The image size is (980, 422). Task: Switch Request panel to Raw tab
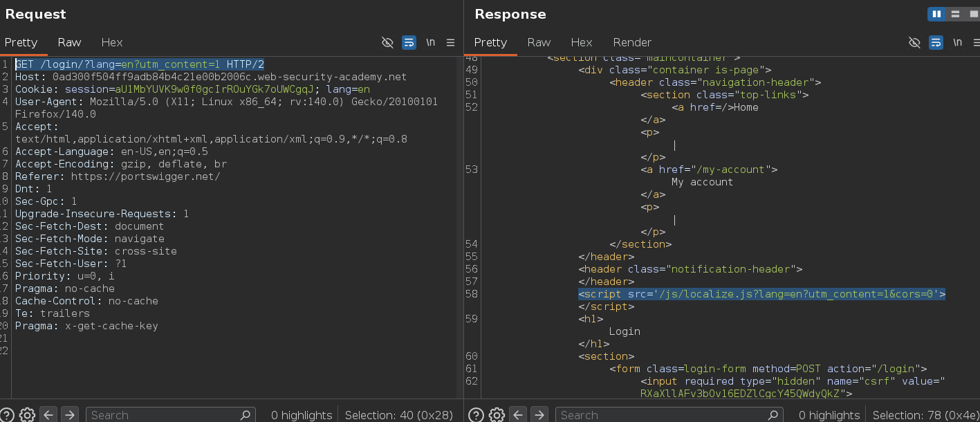coord(69,42)
